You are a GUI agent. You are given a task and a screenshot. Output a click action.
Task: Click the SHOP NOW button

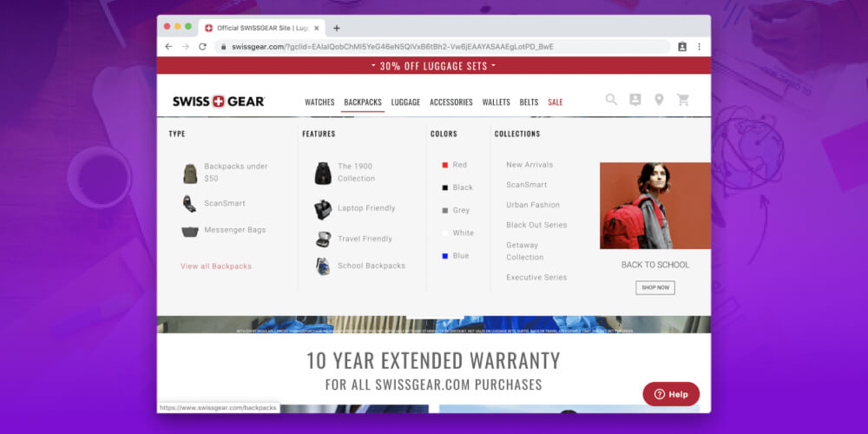[654, 288]
